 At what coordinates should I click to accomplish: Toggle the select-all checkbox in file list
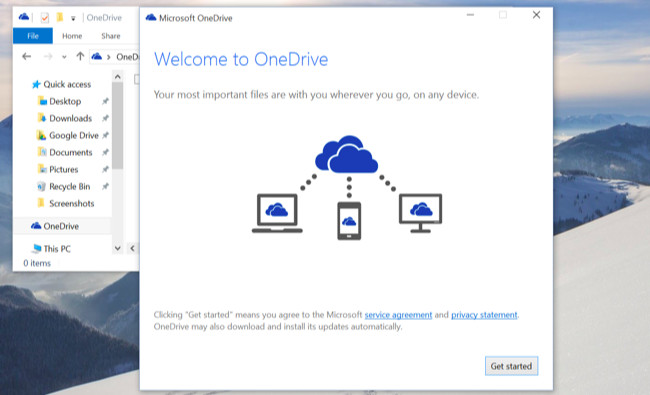coord(137,79)
